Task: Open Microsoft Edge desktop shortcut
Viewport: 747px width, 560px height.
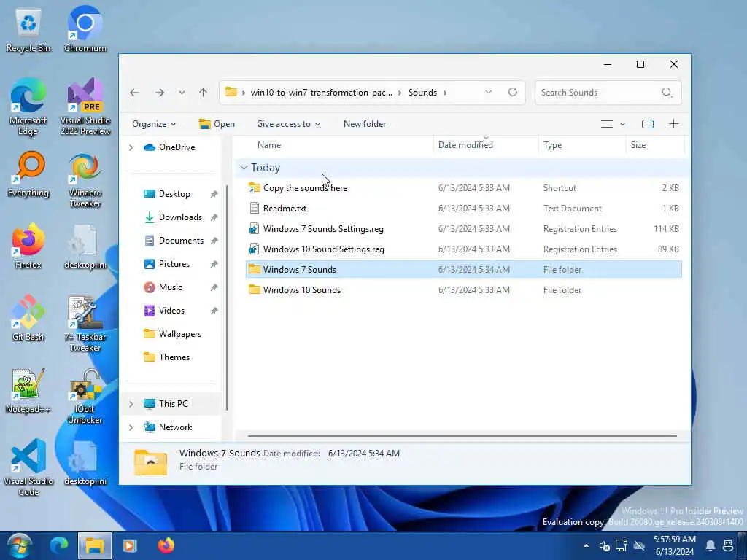Action: click(x=28, y=106)
